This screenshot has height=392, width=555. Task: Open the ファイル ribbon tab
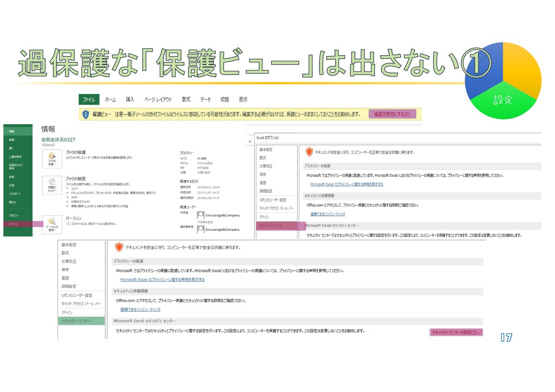(x=89, y=100)
